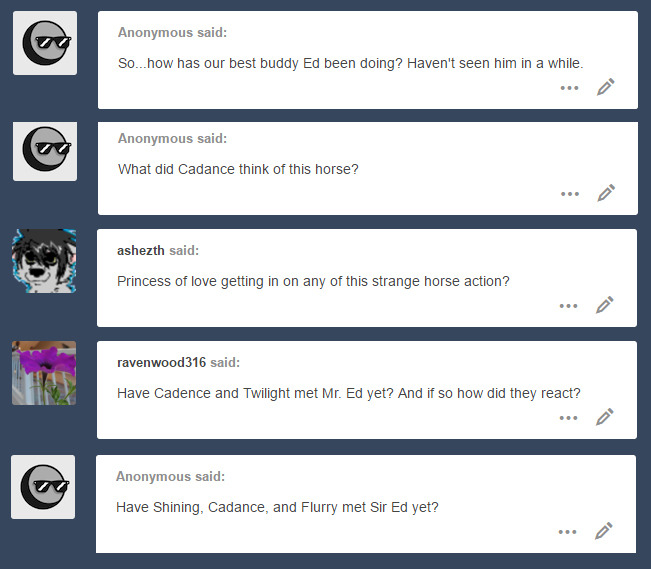Click pencil edit icon on best buddy Ed ask

(x=606, y=87)
